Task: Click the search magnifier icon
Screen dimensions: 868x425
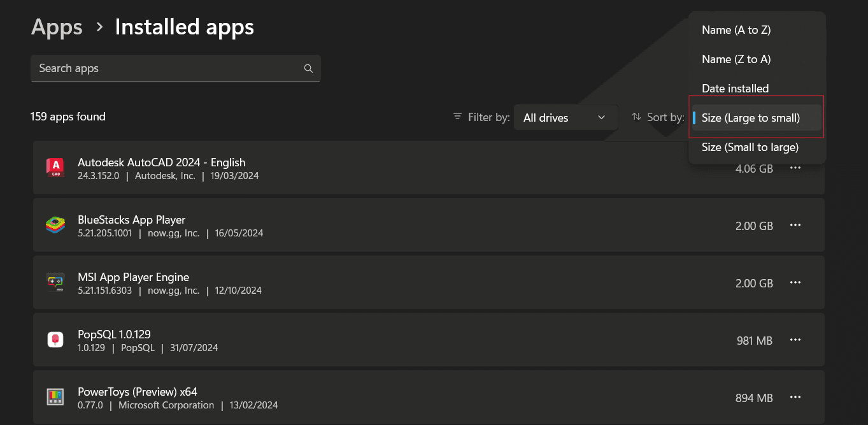Action: [x=308, y=68]
